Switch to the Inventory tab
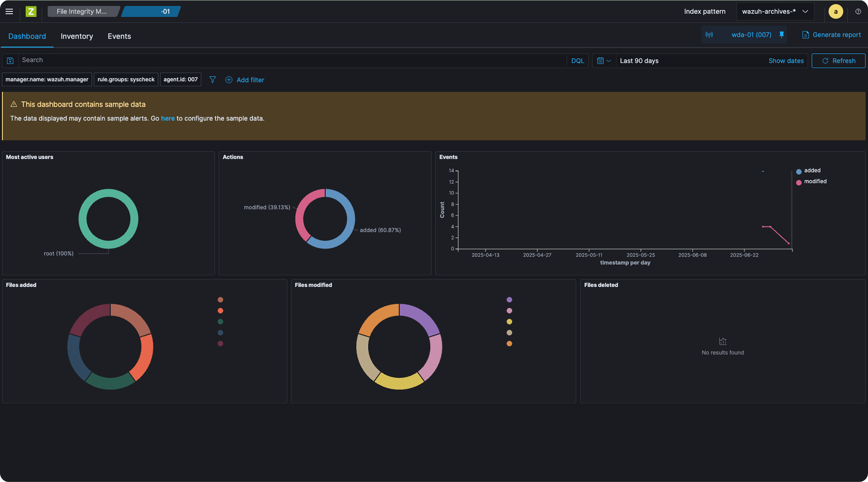 pyautogui.click(x=77, y=36)
